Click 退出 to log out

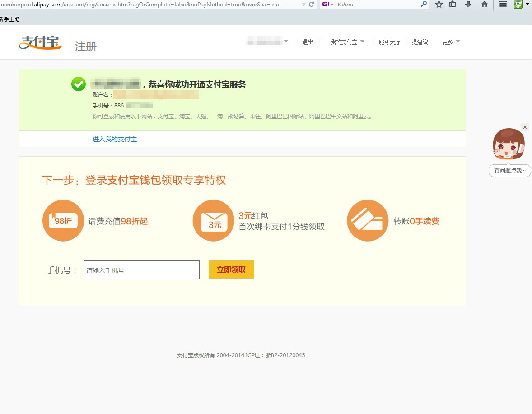point(308,42)
